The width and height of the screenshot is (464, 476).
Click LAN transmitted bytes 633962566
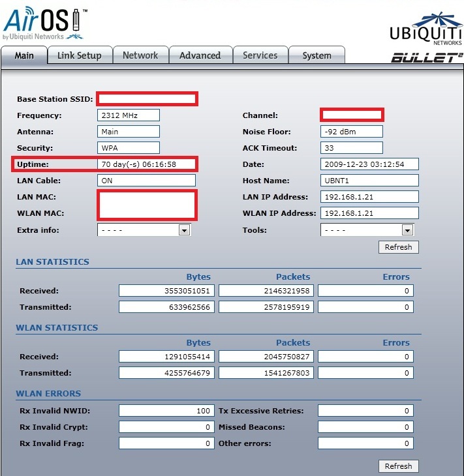coord(166,307)
